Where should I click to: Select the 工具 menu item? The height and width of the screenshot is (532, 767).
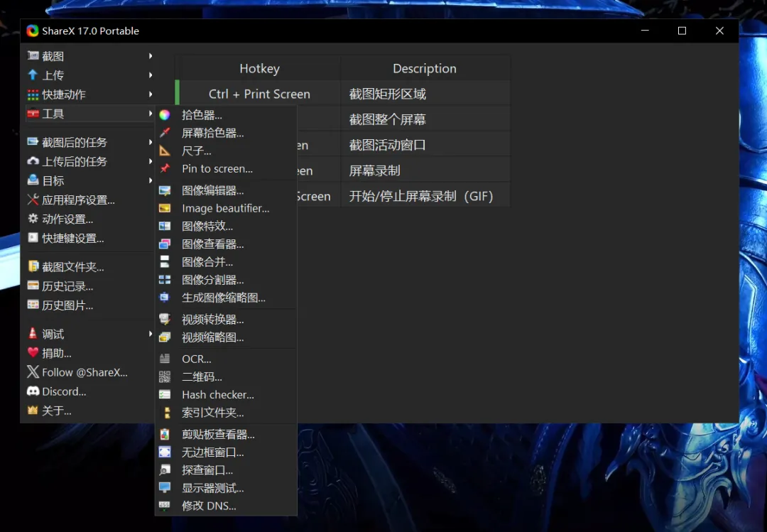click(90, 114)
